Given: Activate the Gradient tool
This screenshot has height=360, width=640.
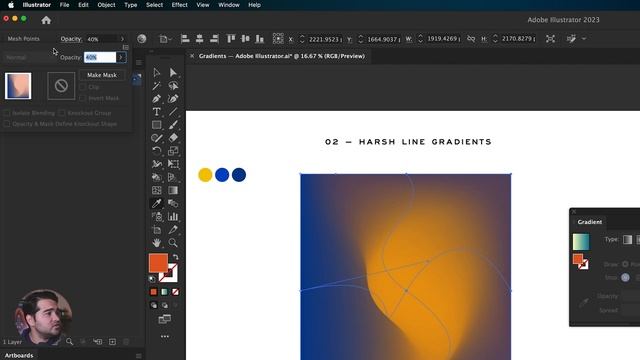Looking at the screenshot, I should [x=173, y=190].
